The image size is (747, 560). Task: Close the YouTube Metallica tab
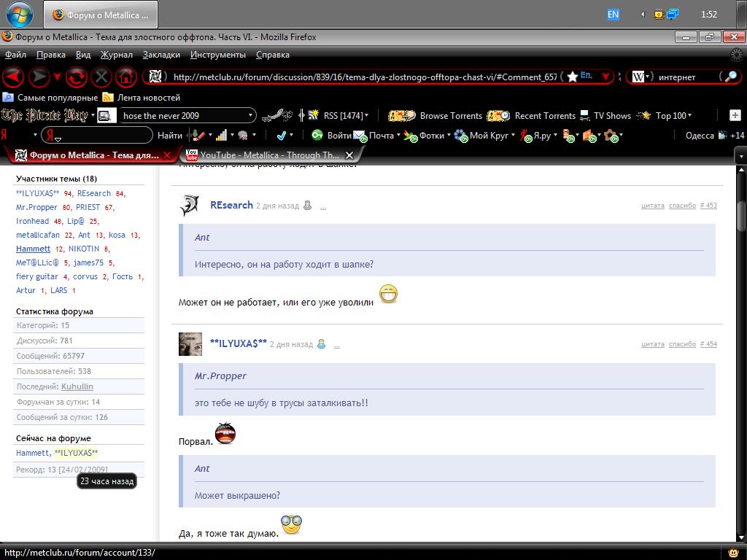(x=349, y=155)
